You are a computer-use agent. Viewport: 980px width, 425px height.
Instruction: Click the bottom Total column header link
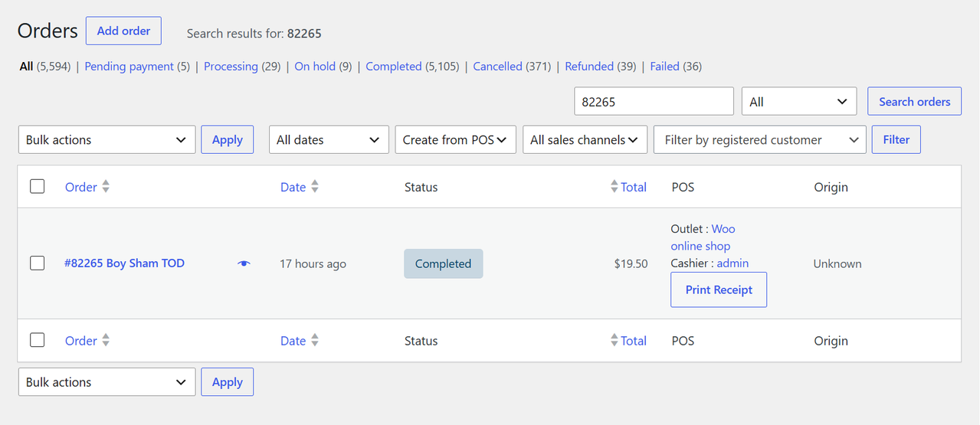coord(634,341)
